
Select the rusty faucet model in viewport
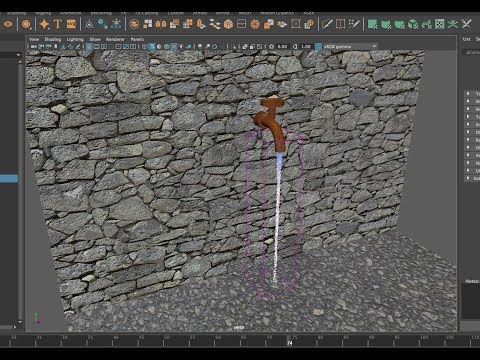pos(272,123)
